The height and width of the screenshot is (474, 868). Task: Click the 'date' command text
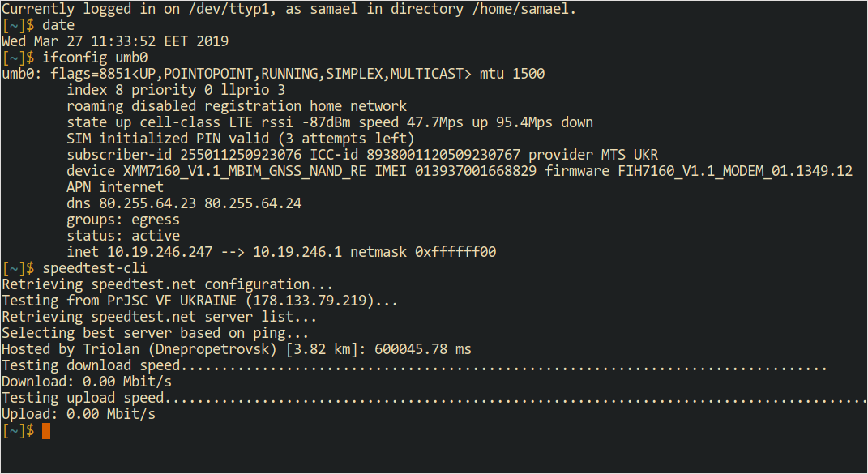click(58, 25)
